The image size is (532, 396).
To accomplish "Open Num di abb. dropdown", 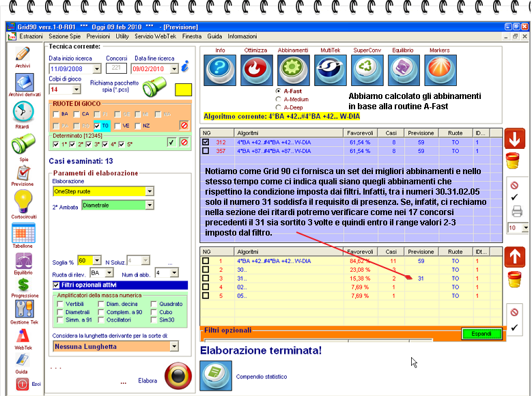I will coord(174,273).
